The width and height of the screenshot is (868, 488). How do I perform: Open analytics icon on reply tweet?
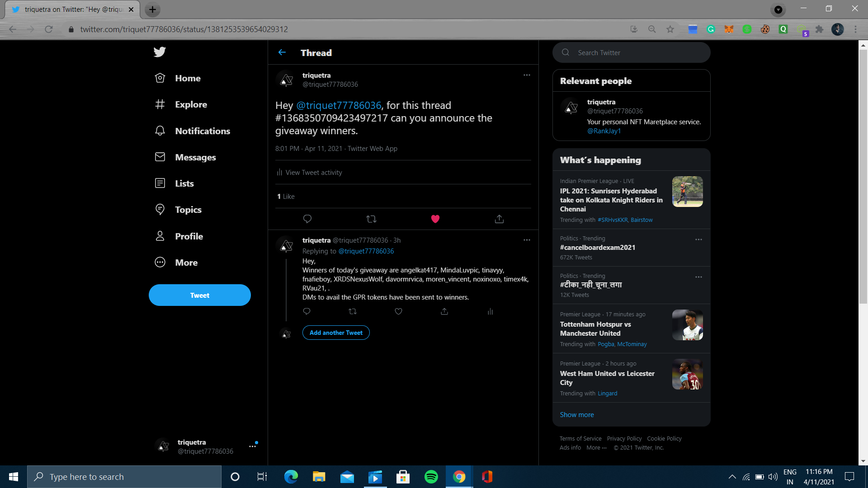[490, 311]
